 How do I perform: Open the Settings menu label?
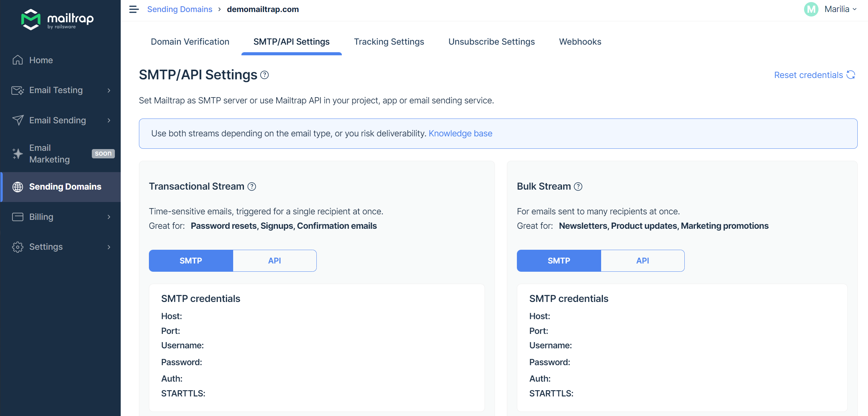point(46,247)
